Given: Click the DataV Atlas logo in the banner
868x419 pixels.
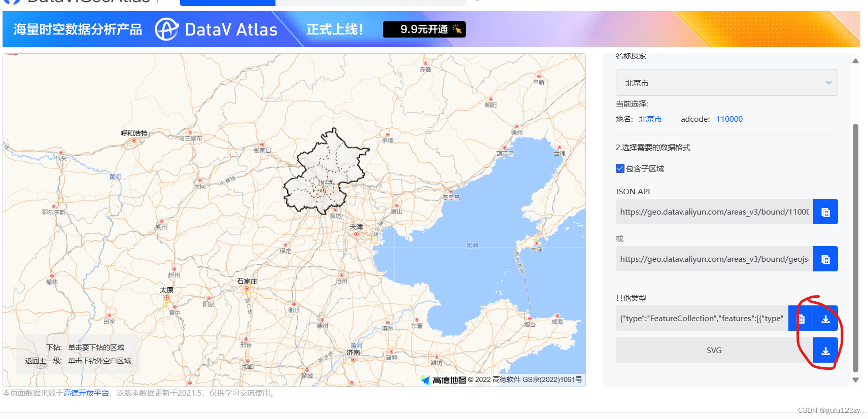Looking at the screenshot, I should click(x=217, y=29).
